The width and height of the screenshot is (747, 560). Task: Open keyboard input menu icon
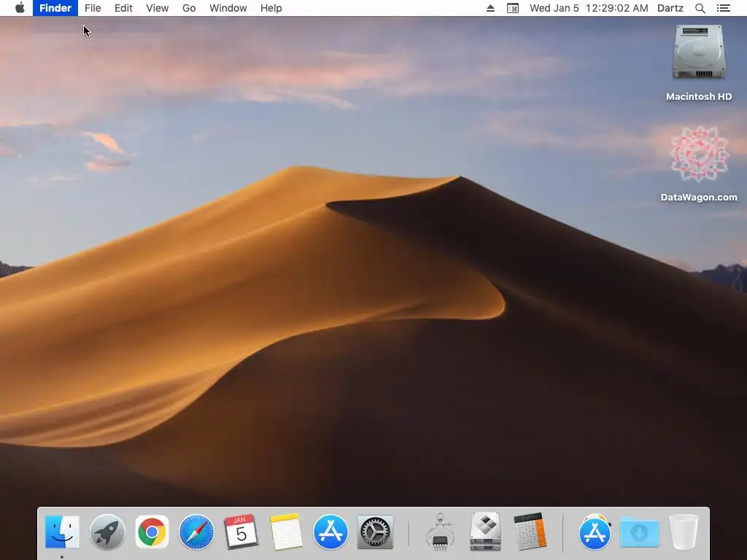[x=513, y=8]
